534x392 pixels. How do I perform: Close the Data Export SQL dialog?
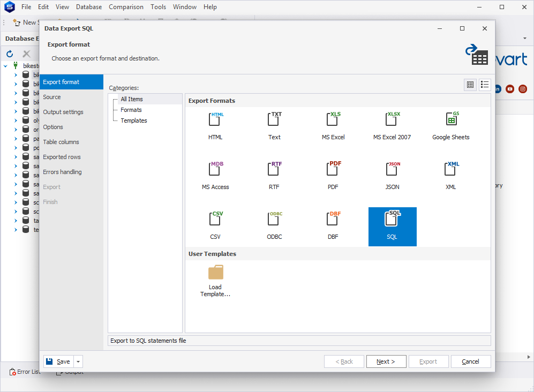[x=485, y=28]
